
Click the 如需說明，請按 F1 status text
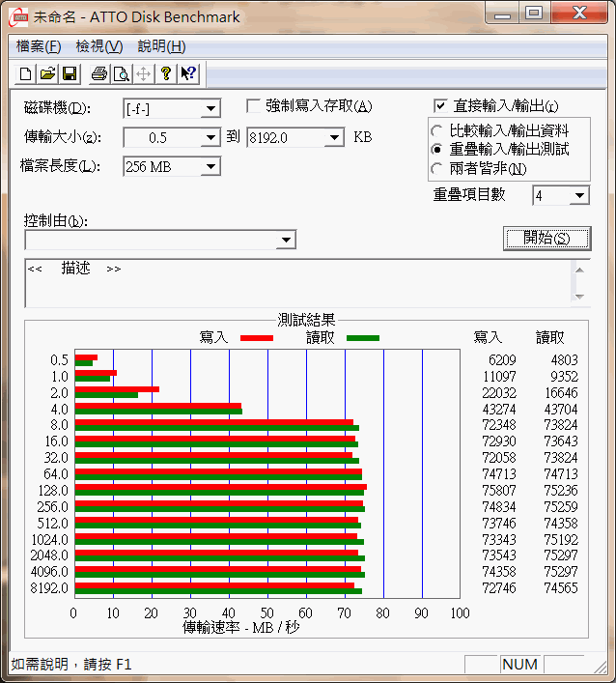(x=70, y=665)
